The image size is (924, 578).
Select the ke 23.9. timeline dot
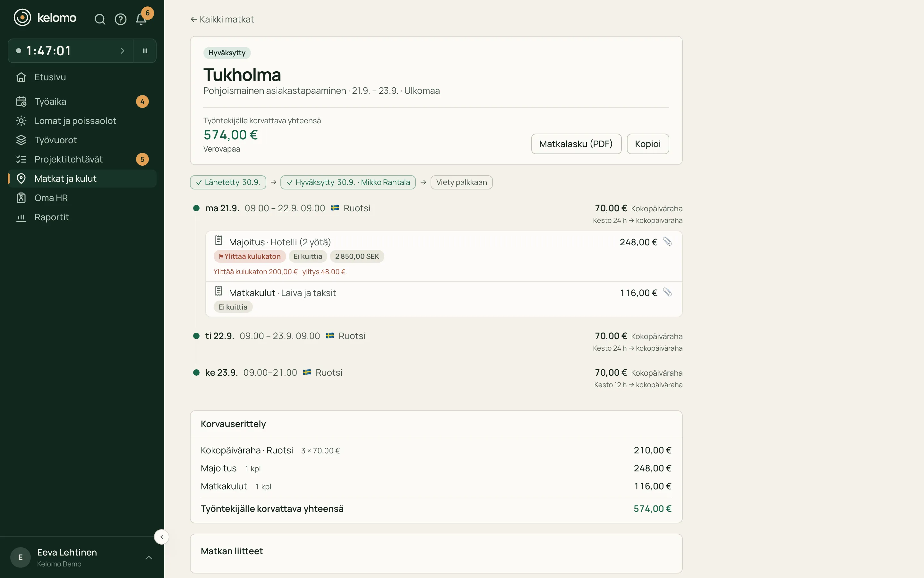196,373
